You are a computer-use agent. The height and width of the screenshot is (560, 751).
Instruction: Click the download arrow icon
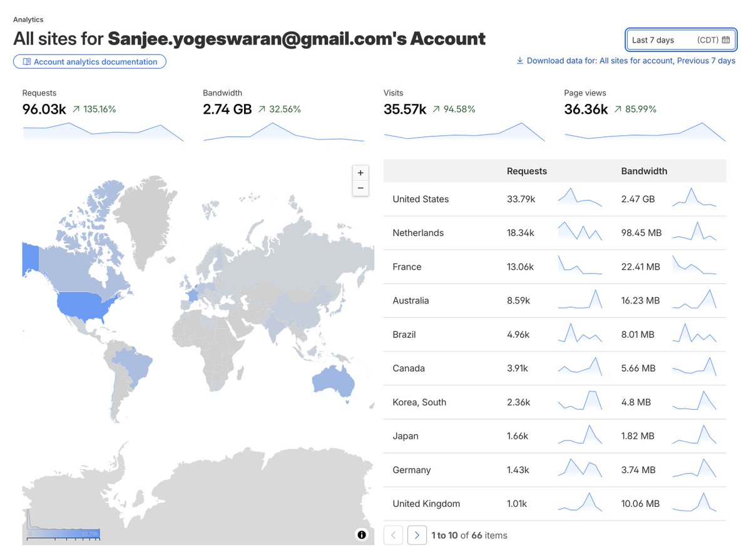click(519, 61)
